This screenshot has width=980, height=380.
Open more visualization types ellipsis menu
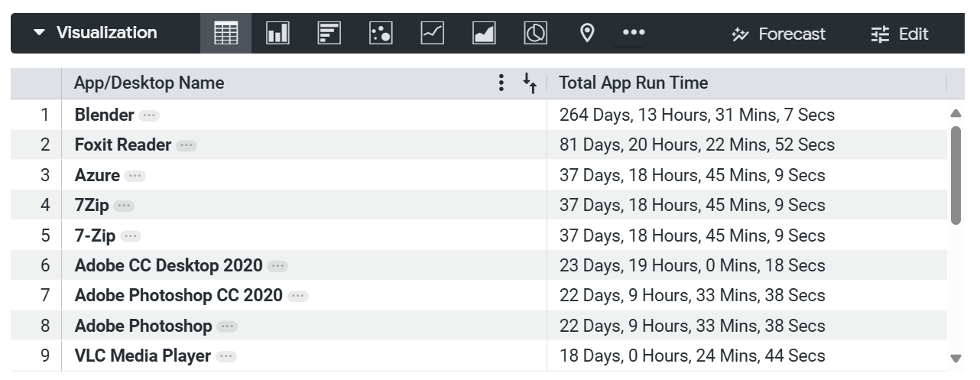tap(634, 33)
